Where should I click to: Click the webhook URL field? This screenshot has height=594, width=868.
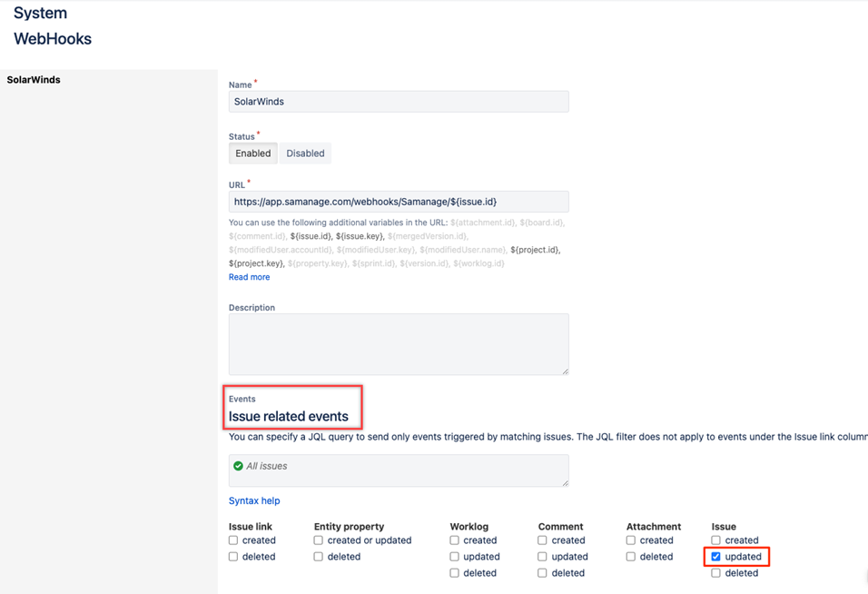click(x=399, y=202)
